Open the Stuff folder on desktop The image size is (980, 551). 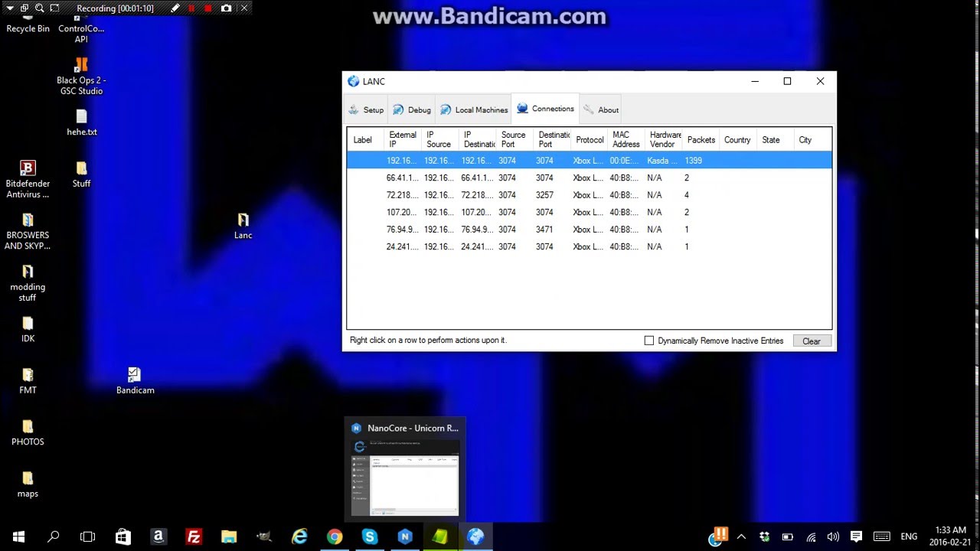tap(82, 174)
